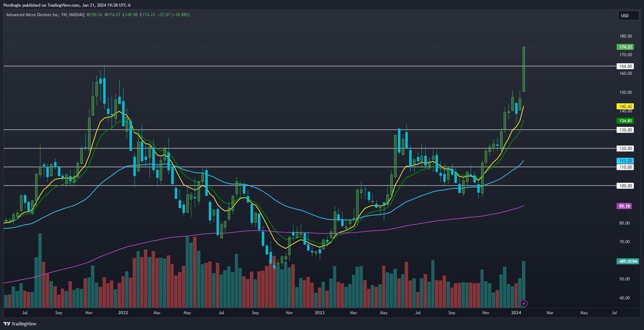Click the 174.23 current price label
This screenshot has width=644, height=330.
626,47
